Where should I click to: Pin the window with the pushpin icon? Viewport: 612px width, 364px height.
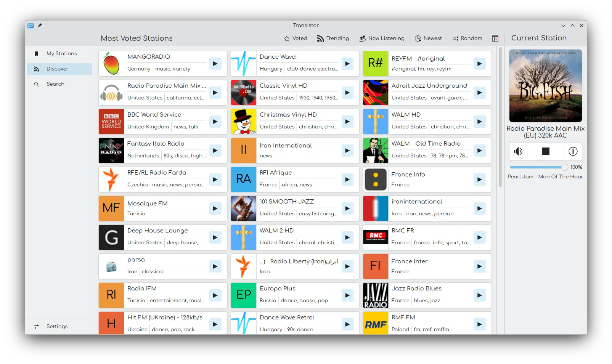[40, 26]
